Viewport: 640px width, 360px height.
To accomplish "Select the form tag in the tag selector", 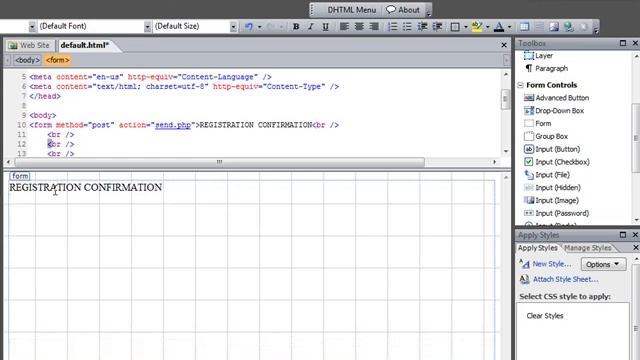I will coord(58,60).
